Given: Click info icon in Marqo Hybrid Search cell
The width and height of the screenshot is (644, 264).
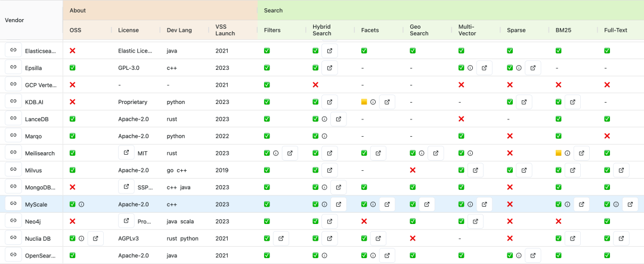Looking at the screenshot, I should point(324,136).
